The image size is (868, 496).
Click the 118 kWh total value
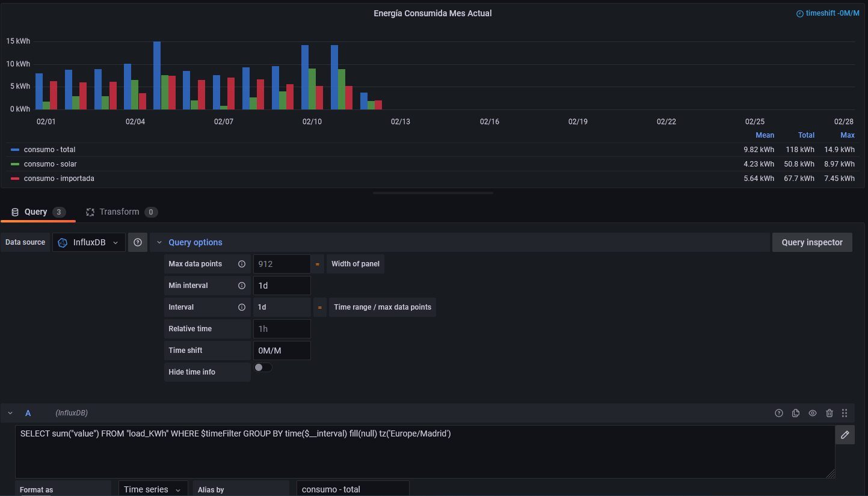[800, 150]
